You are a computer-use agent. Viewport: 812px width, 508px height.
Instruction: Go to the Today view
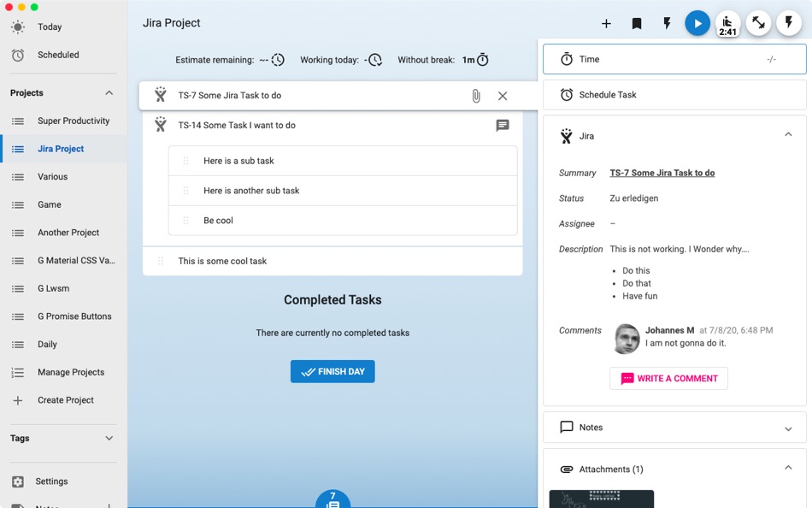click(x=63, y=27)
